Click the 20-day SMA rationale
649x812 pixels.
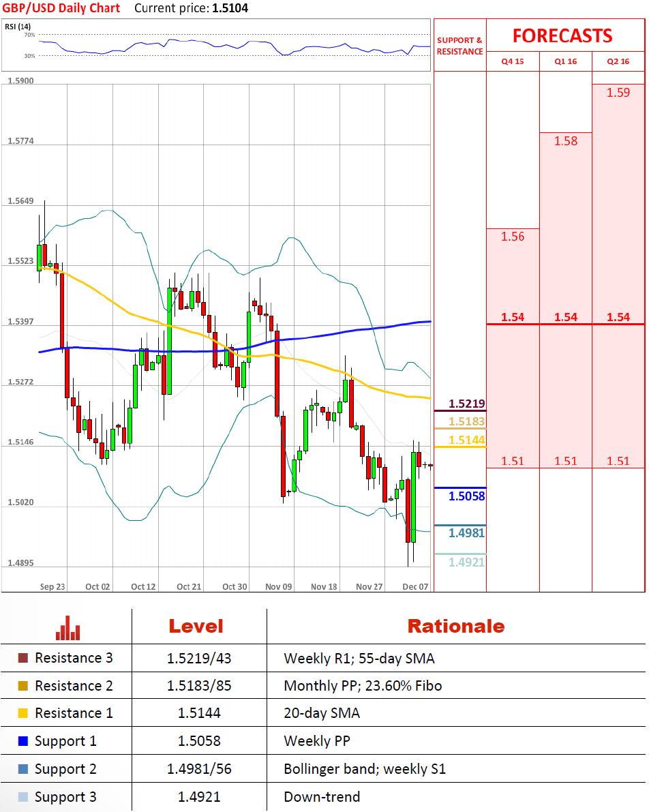point(322,713)
